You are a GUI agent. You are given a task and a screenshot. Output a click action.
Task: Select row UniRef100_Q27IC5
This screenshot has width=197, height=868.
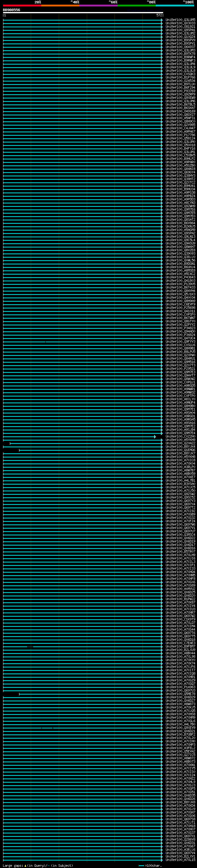(x=180, y=755)
